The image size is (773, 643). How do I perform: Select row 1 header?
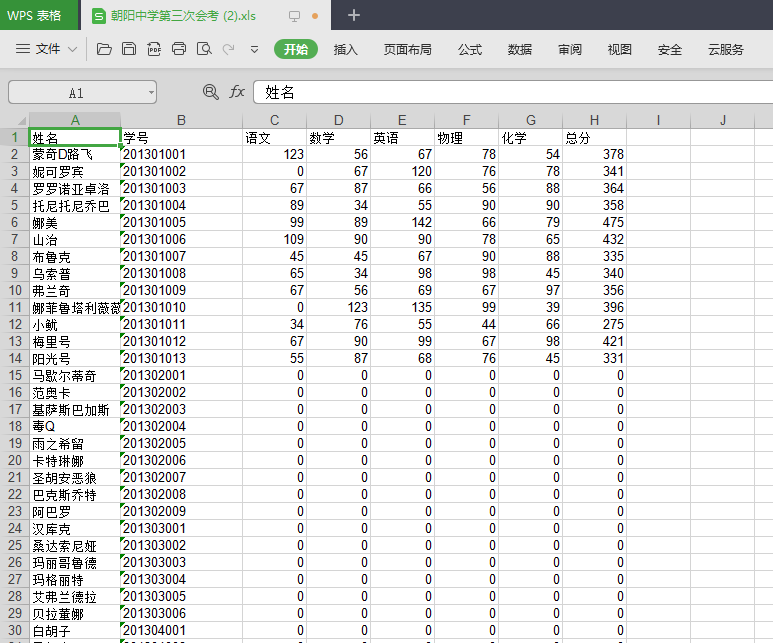point(15,137)
